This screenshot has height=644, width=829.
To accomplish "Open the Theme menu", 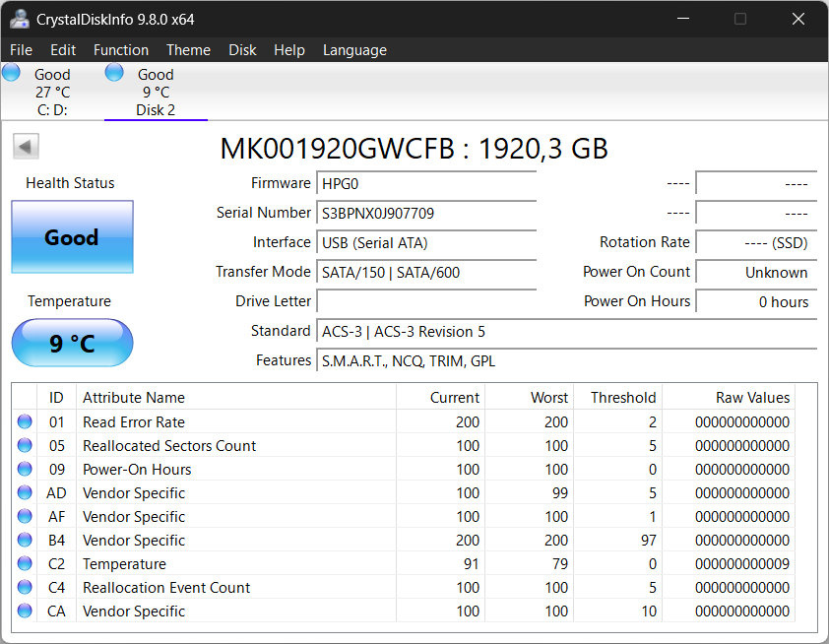I will (188, 50).
